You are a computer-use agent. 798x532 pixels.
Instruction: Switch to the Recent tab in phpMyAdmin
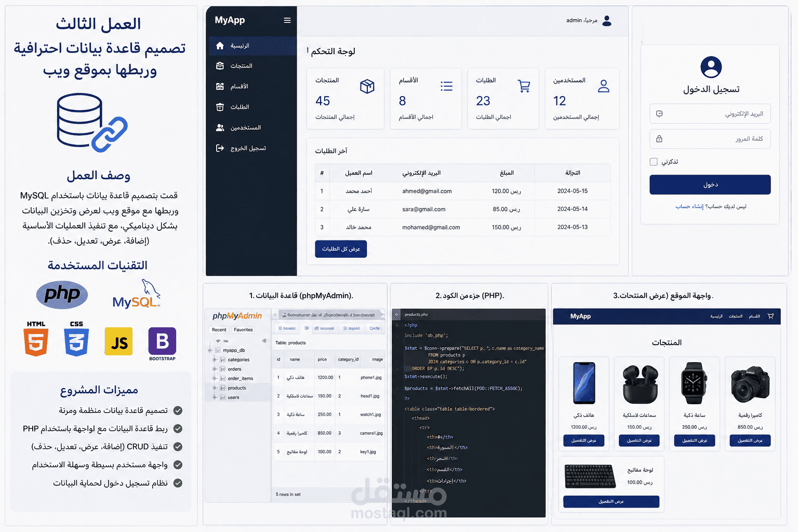pyautogui.click(x=219, y=330)
